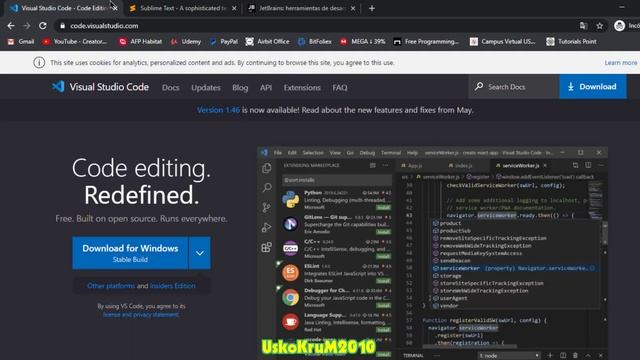640x360 pixels.
Task: Open the Other platforms link
Action: tap(111, 286)
